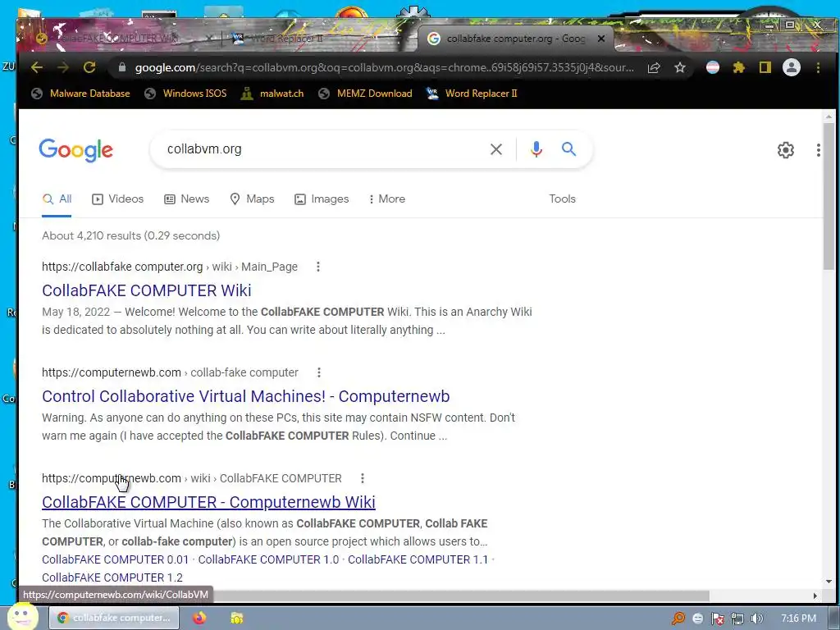The height and width of the screenshot is (630, 840).
Task: Bookmark this page with the star icon
Action: pyautogui.click(x=680, y=67)
